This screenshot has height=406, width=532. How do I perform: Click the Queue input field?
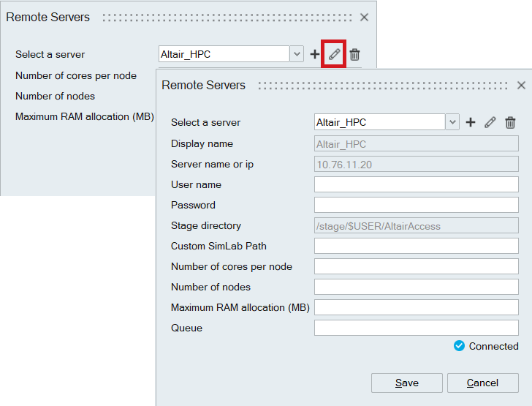416,328
